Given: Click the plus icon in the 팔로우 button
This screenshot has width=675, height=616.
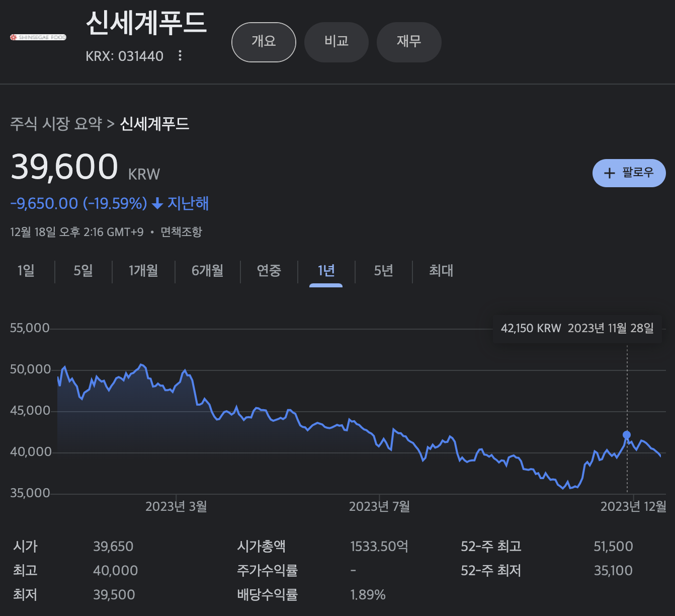Looking at the screenshot, I should click(610, 173).
